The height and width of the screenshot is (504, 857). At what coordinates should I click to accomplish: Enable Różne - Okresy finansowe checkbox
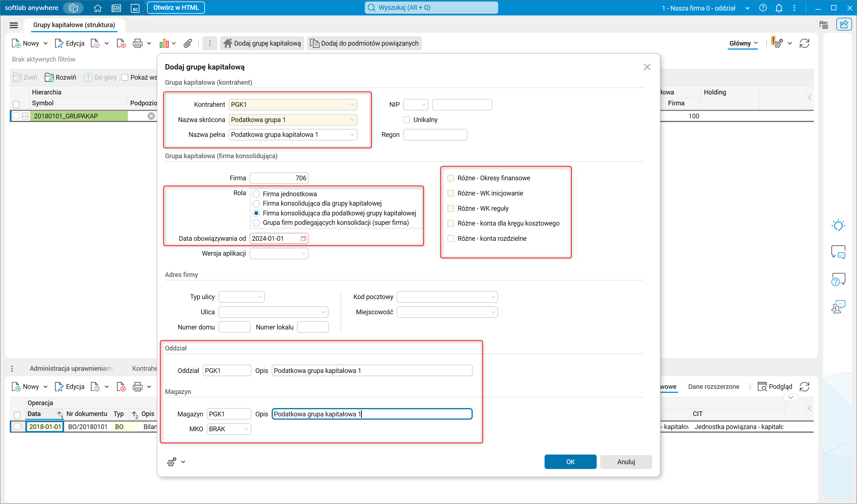coord(451,178)
